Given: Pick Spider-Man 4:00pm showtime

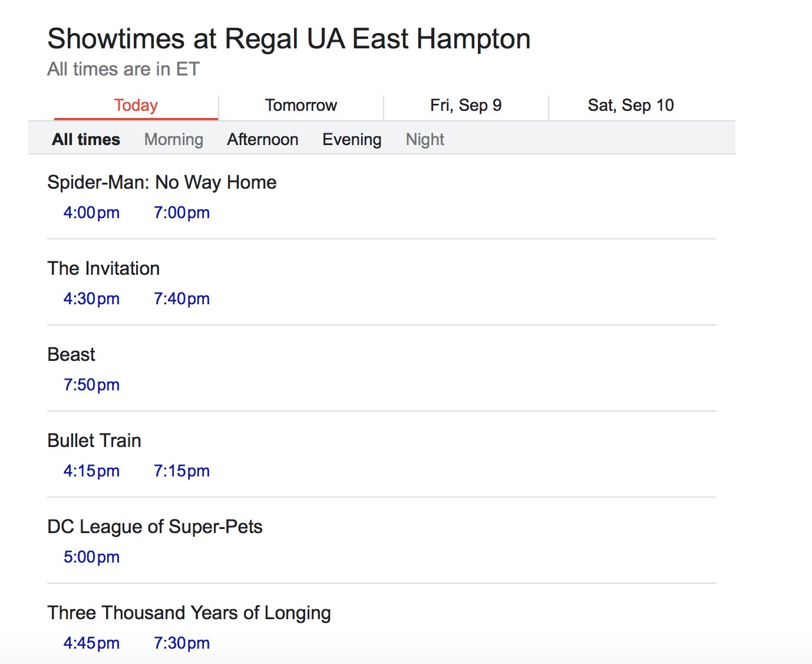Looking at the screenshot, I should pyautogui.click(x=92, y=213).
